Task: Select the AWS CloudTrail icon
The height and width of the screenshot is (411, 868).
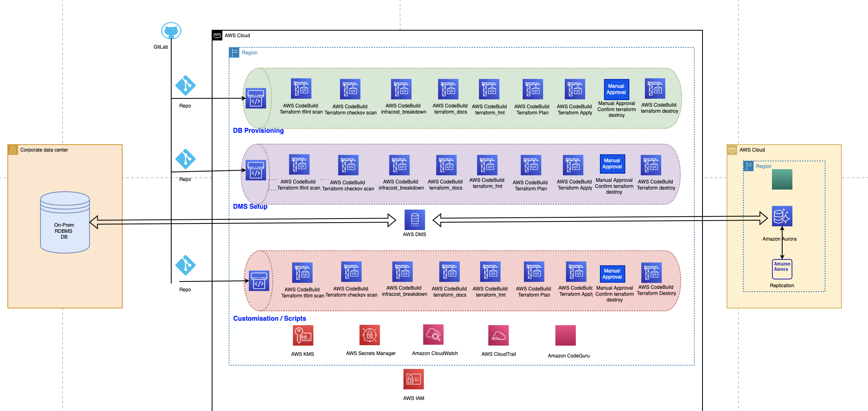Action: pos(499,335)
